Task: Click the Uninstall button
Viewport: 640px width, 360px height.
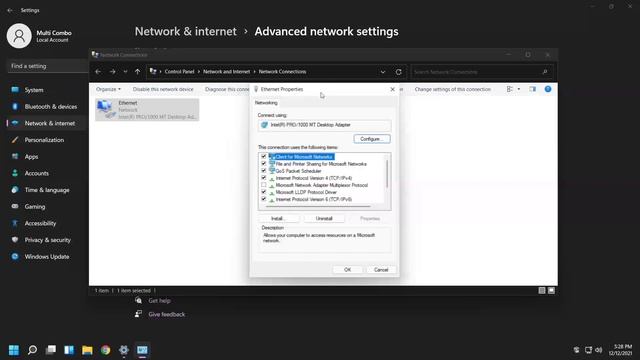Action: [324, 218]
